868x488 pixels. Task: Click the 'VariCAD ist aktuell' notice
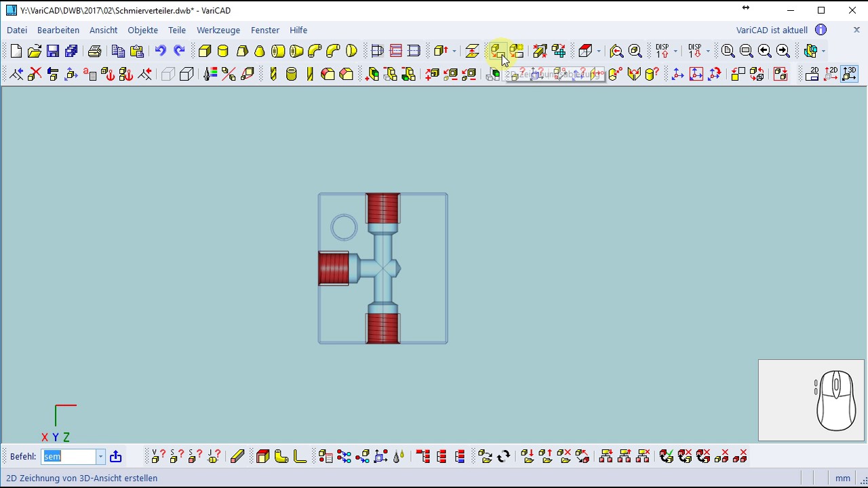(772, 30)
